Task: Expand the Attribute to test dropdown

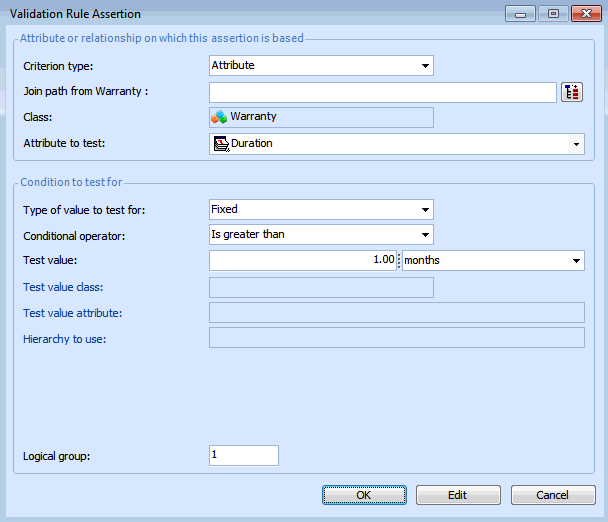Action: (x=576, y=144)
